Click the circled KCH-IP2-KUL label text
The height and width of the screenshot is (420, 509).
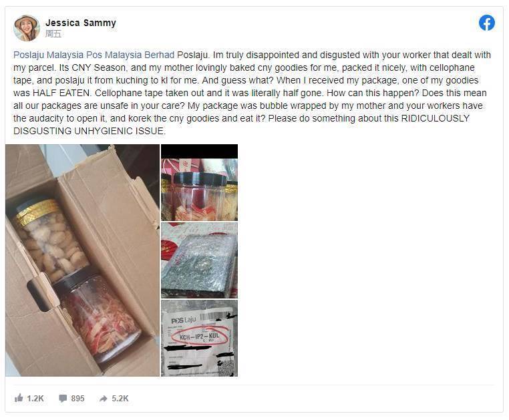coord(199,337)
